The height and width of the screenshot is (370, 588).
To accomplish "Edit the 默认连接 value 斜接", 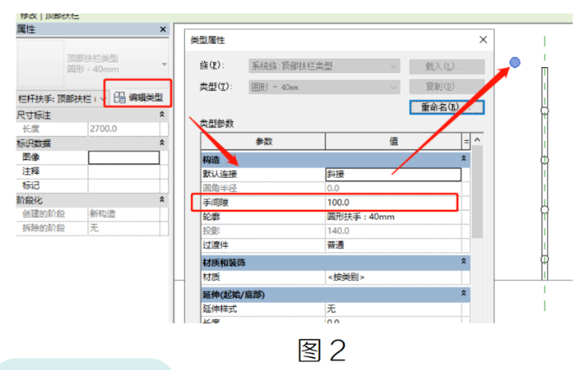I will (x=393, y=174).
